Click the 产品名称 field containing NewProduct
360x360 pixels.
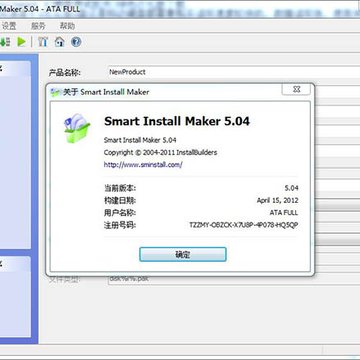coord(233,72)
